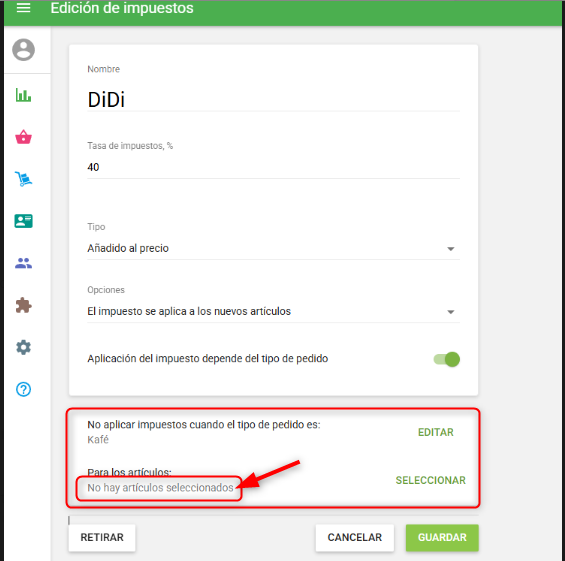Click EDITAR for order type exemptions
The width and height of the screenshot is (565, 561).
pyautogui.click(x=435, y=432)
